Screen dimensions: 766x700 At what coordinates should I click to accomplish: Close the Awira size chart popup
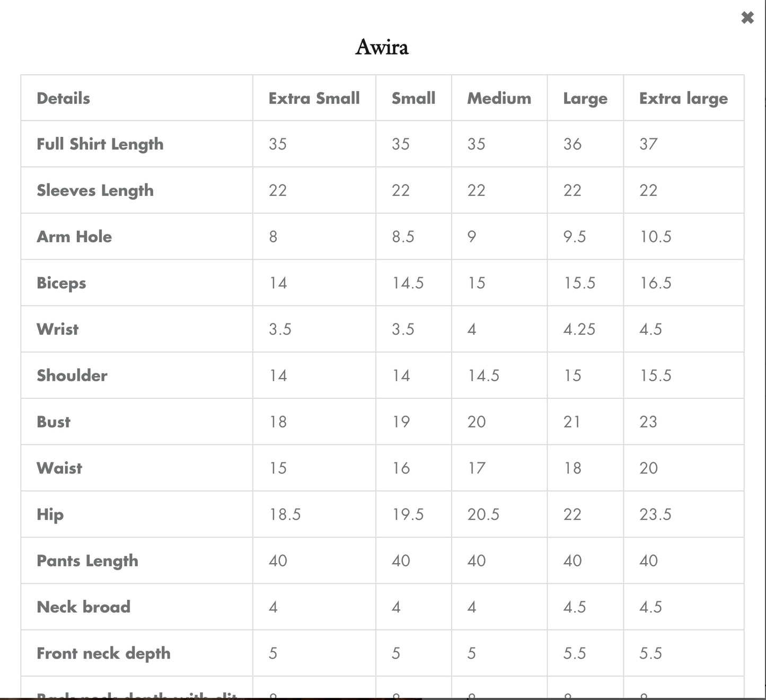pyautogui.click(x=747, y=18)
